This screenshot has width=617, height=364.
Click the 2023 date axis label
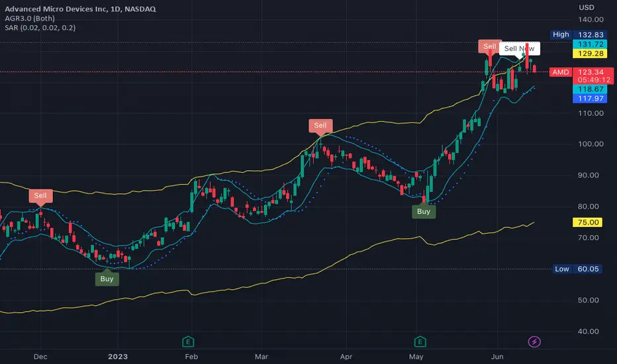118,357
